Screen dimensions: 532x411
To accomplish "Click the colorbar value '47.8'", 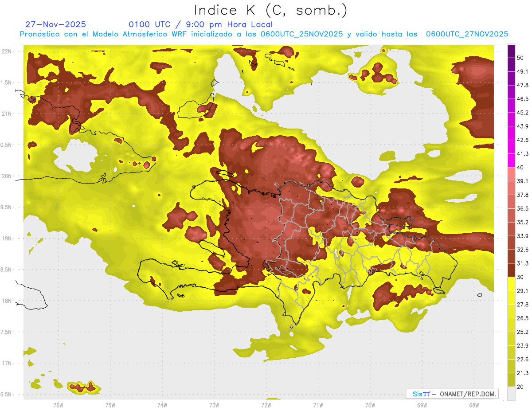I will (522, 85).
